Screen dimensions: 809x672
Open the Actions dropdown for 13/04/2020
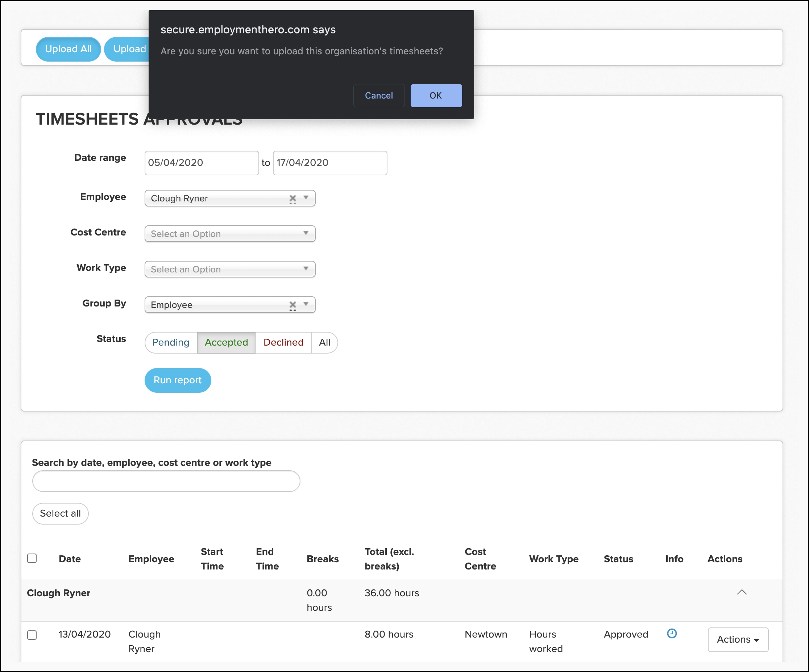pos(738,639)
